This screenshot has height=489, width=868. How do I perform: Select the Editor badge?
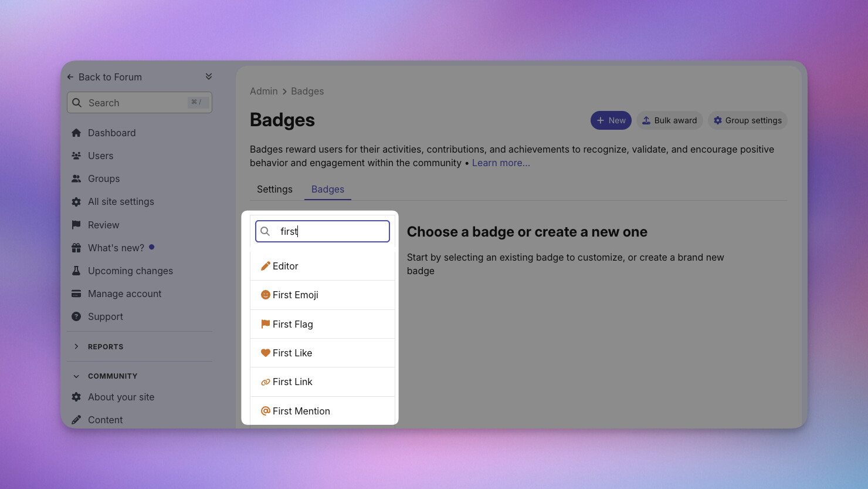point(323,266)
